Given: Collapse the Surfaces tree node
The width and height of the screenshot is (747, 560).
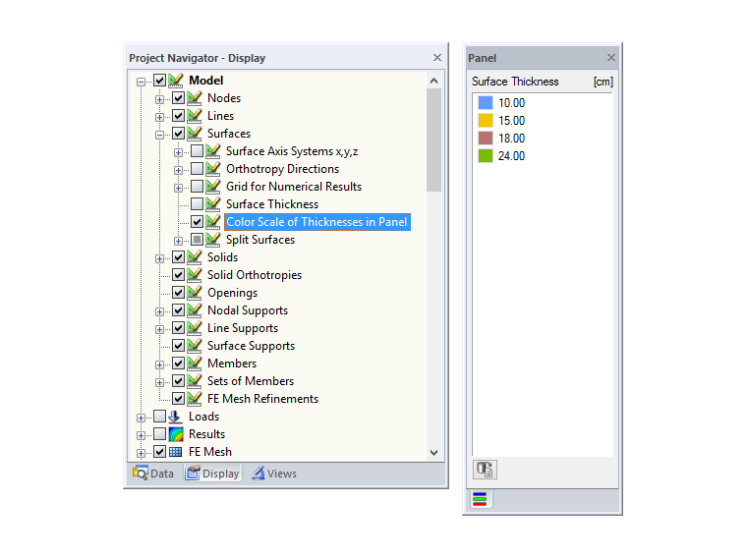Looking at the screenshot, I should (159, 135).
